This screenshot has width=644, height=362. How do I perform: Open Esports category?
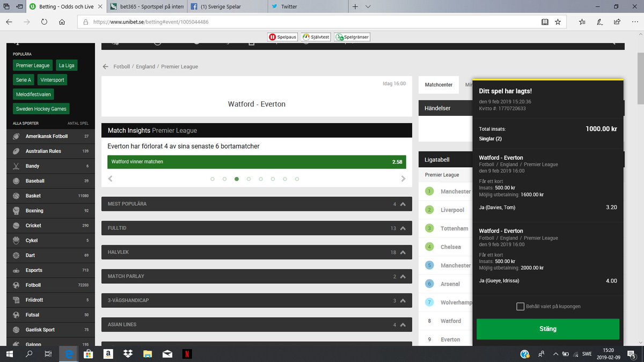[x=50, y=270]
